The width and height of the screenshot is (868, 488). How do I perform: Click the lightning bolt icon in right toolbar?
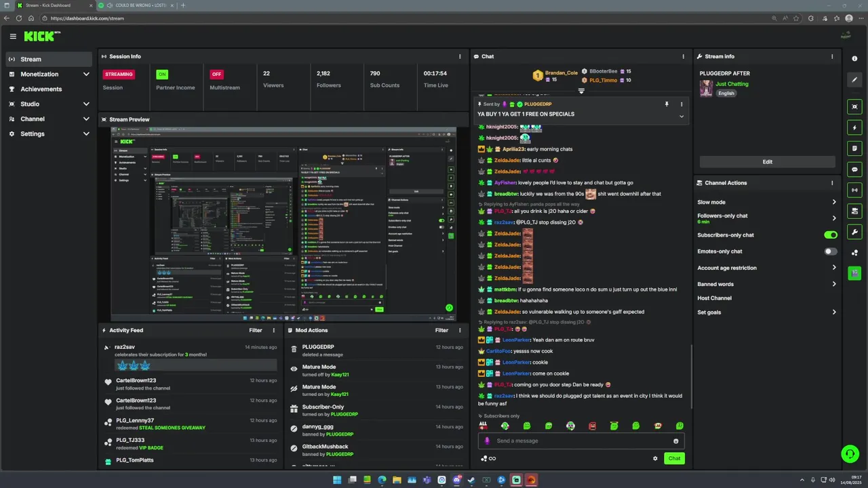click(x=854, y=127)
